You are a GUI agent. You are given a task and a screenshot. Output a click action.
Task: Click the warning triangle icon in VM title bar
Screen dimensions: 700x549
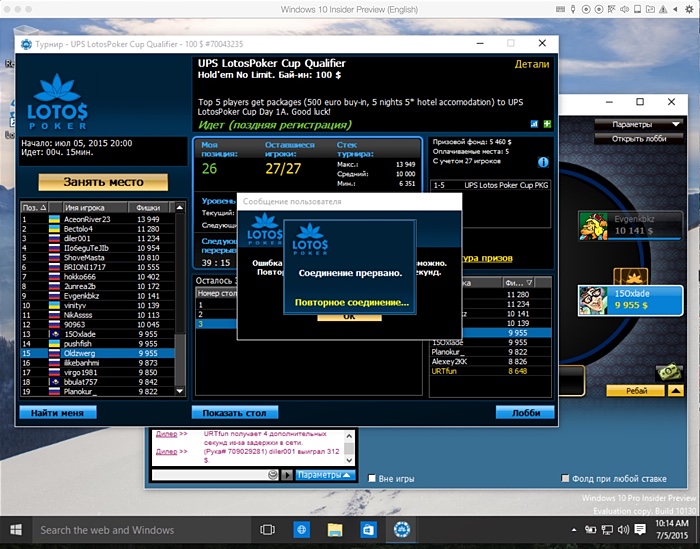pos(663,9)
